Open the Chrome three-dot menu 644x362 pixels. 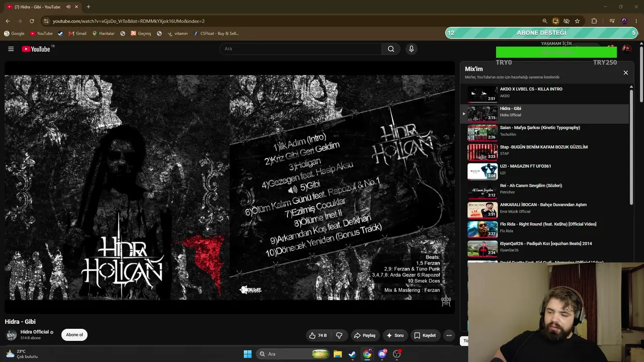pyautogui.click(x=636, y=21)
